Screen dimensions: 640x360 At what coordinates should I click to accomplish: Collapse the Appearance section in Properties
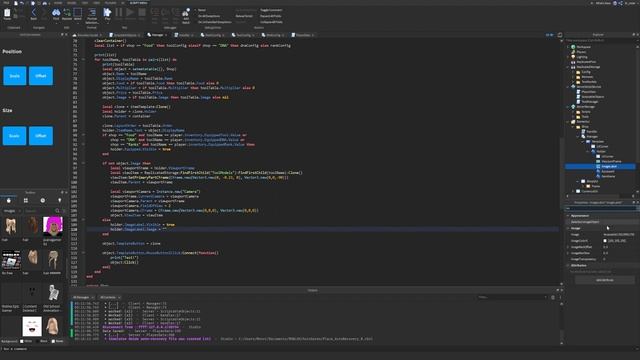[x=568, y=216]
